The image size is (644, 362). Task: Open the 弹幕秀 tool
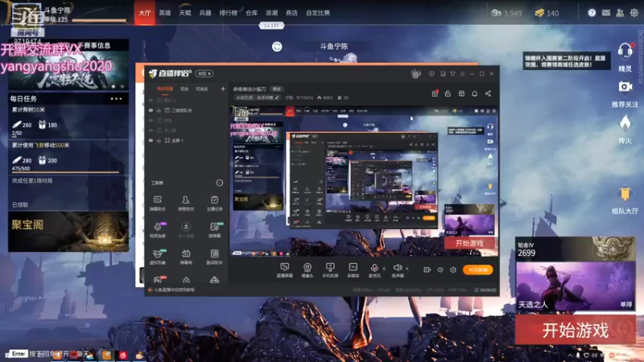[186, 257]
